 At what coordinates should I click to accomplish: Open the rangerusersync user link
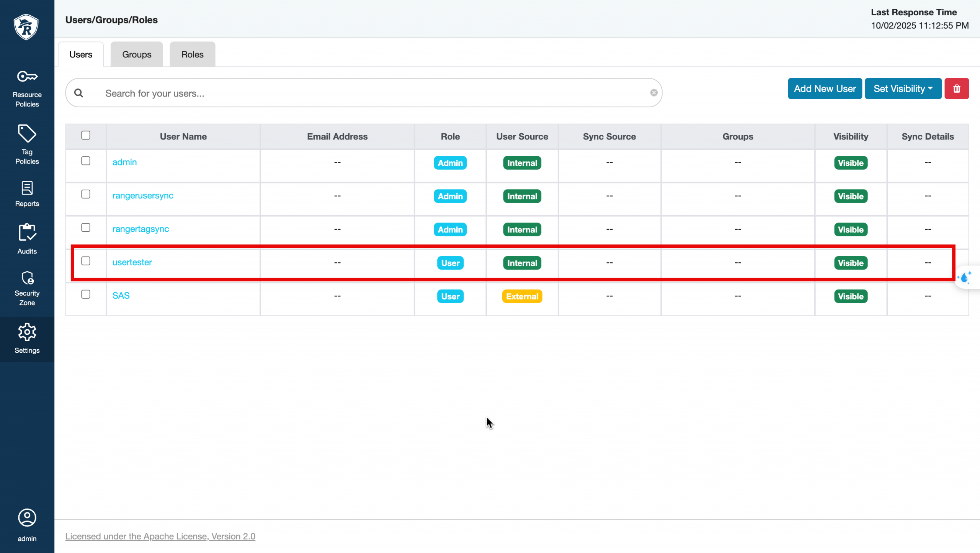pyautogui.click(x=143, y=196)
